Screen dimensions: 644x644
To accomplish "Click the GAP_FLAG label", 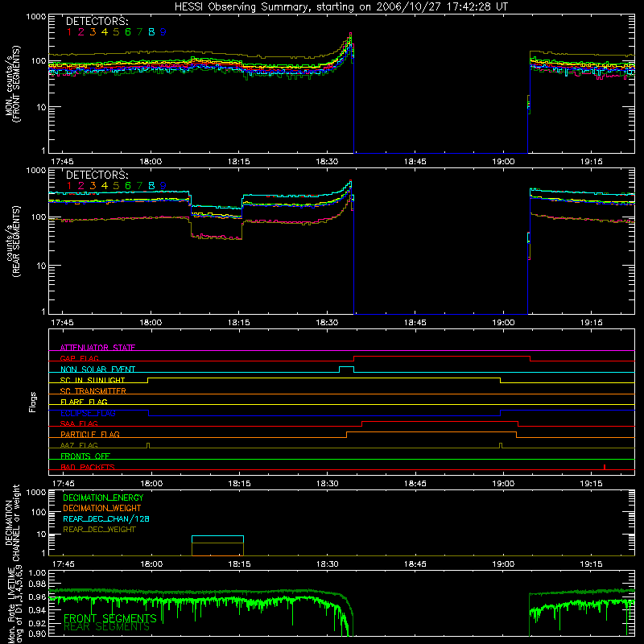I will coord(79,358).
